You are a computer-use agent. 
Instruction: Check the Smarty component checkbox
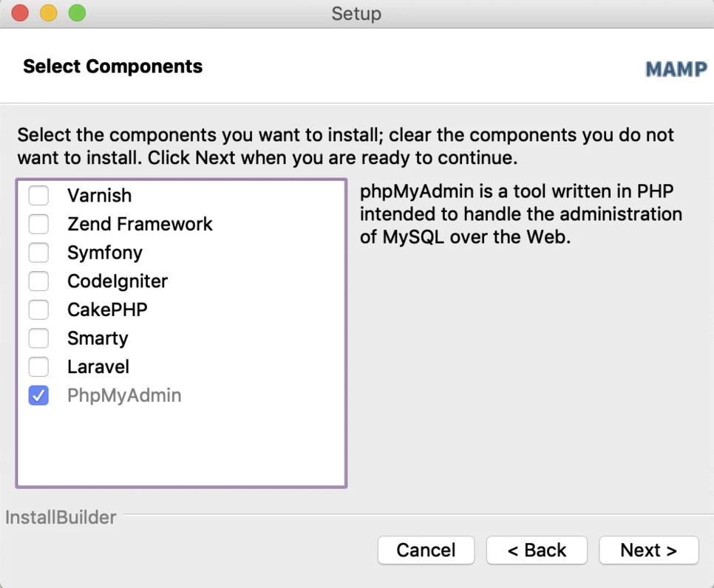point(38,338)
